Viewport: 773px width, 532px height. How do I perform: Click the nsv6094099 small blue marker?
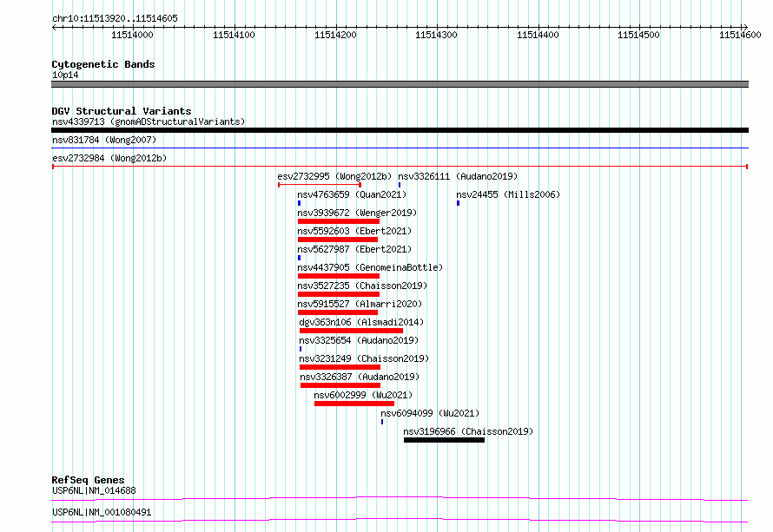point(382,422)
